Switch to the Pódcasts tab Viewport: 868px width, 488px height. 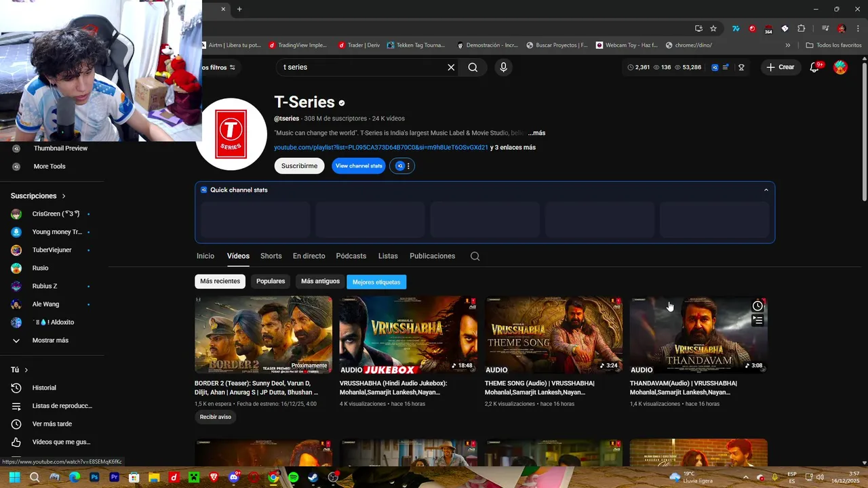point(351,256)
